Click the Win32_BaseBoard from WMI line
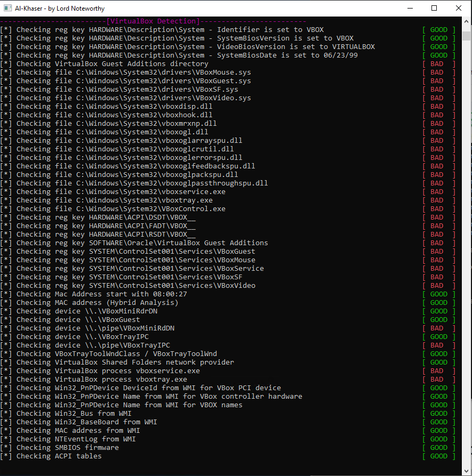The height and width of the screenshot is (476, 472). coord(228,422)
